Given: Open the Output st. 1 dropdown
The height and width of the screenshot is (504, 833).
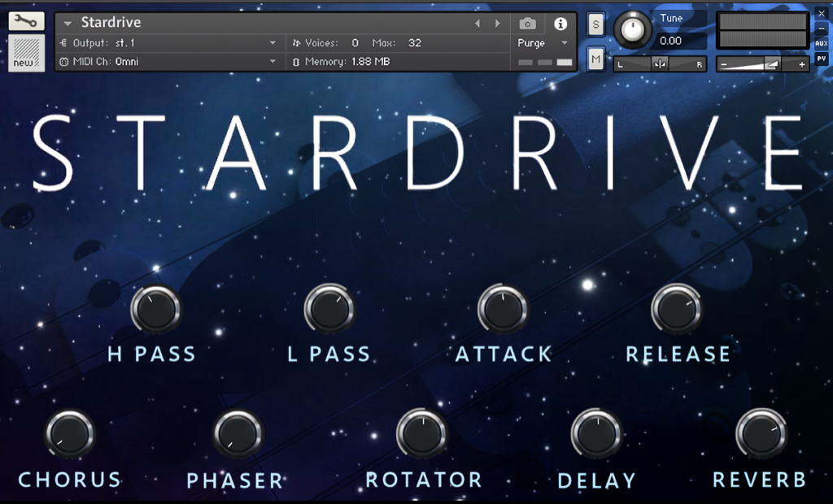Looking at the screenshot, I should point(273,43).
